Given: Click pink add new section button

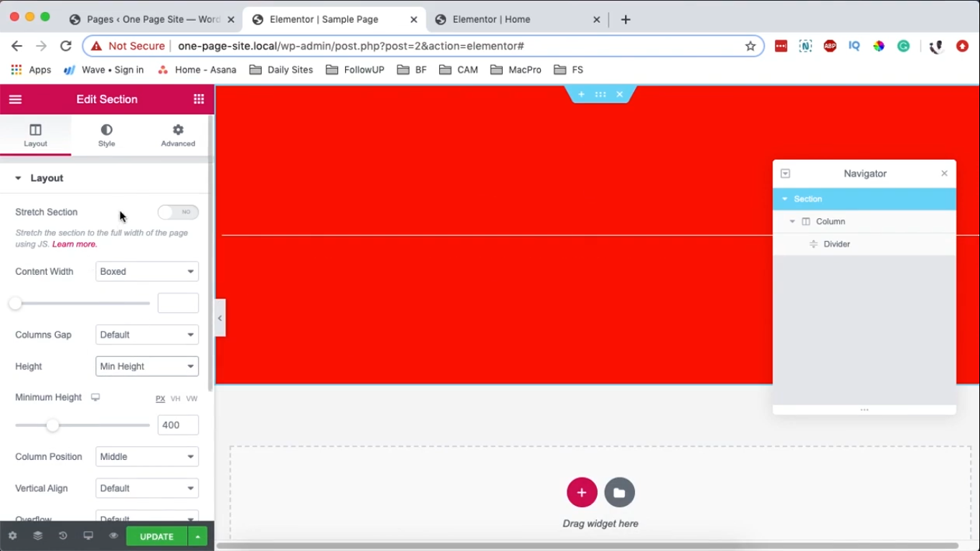Looking at the screenshot, I should (x=582, y=492).
